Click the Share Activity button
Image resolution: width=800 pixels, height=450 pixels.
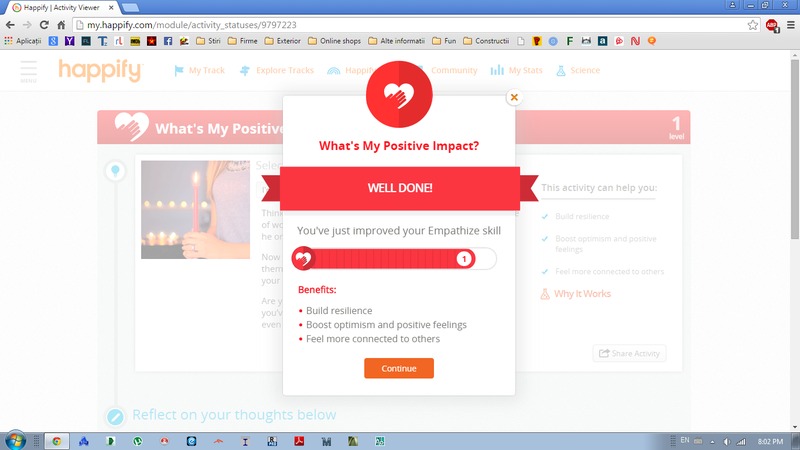click(x=629, y=353)
